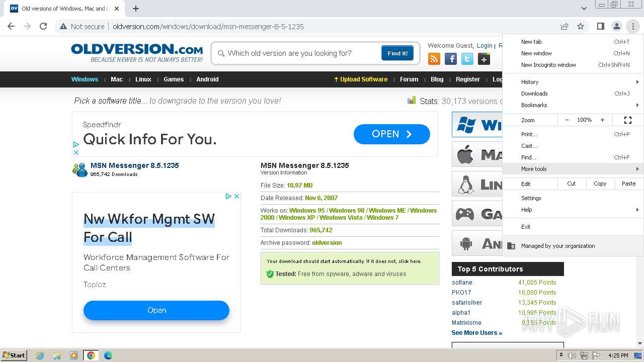644x362 pixels.
Task: Click the share page icon in address bar
Action: tap(565, 27)
